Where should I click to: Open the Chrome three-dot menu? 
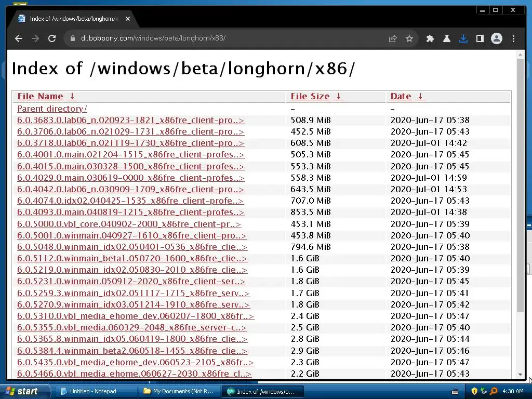(x=513, y=38)
